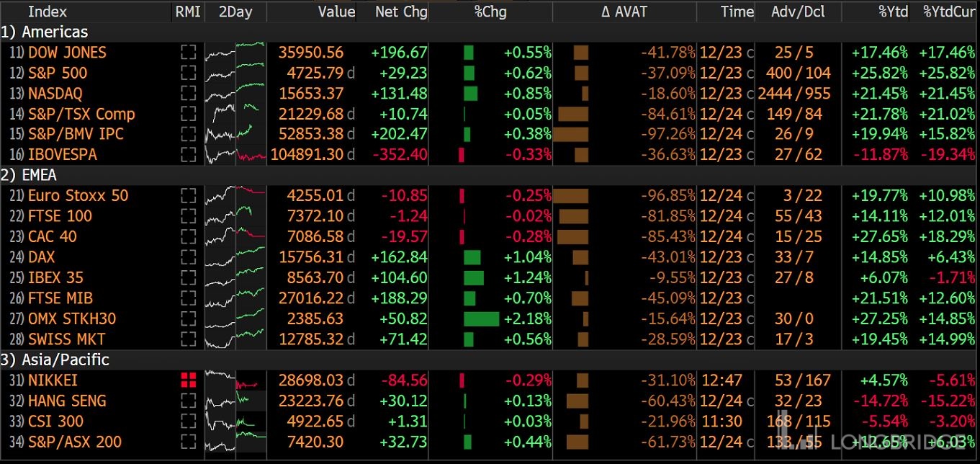This screenshot has width=980, height=464.
Task: Open the CAC 40 index row
Action: point(52,237)
